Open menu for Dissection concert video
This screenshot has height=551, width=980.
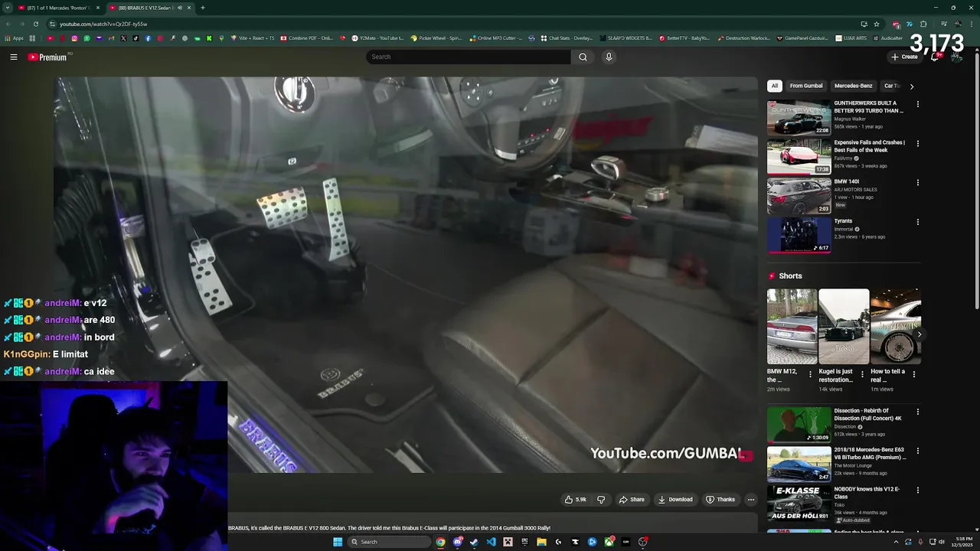917,412
